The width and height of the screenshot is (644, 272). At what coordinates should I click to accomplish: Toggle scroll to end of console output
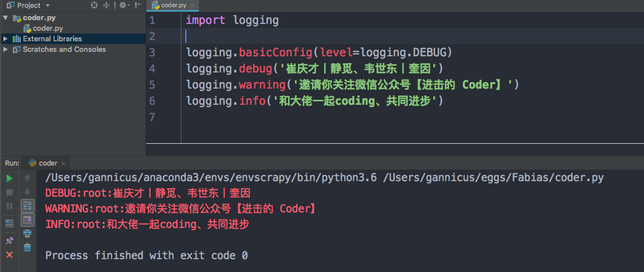(27, 220)
